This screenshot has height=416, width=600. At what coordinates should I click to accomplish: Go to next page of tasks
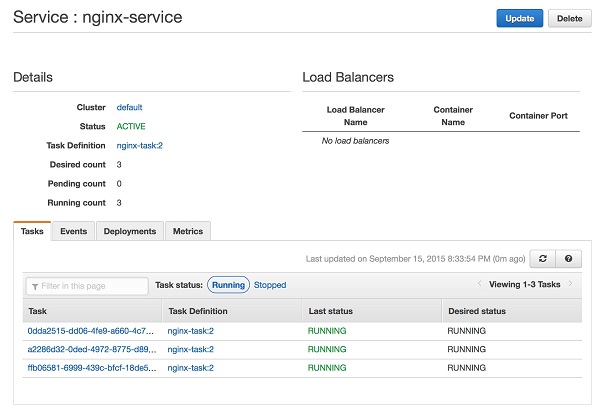pos(571,285)
